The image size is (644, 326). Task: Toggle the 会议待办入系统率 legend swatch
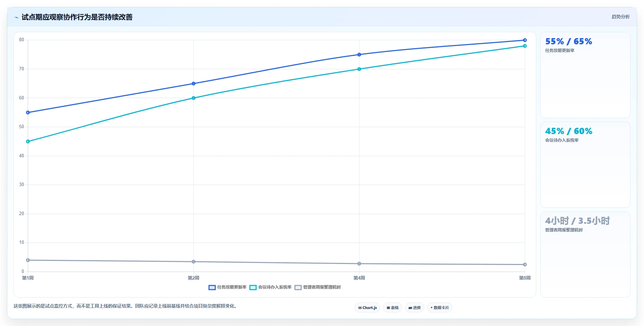tap(253, 287)
